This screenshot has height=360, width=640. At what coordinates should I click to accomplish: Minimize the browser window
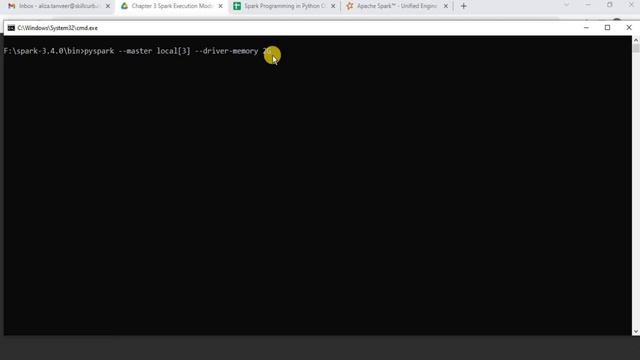[x=588, y=5]
